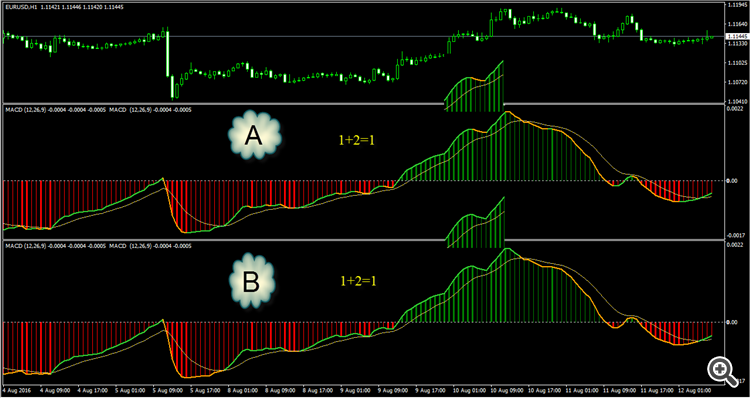Click the 9 Aug 09:00 time label
The height and width of the screenshot is (398, 750).
(393, 391)
